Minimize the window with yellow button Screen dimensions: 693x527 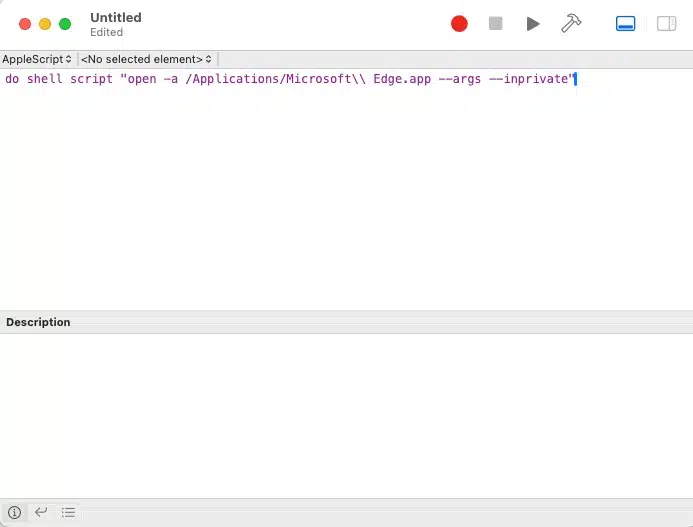coord(45,24)
